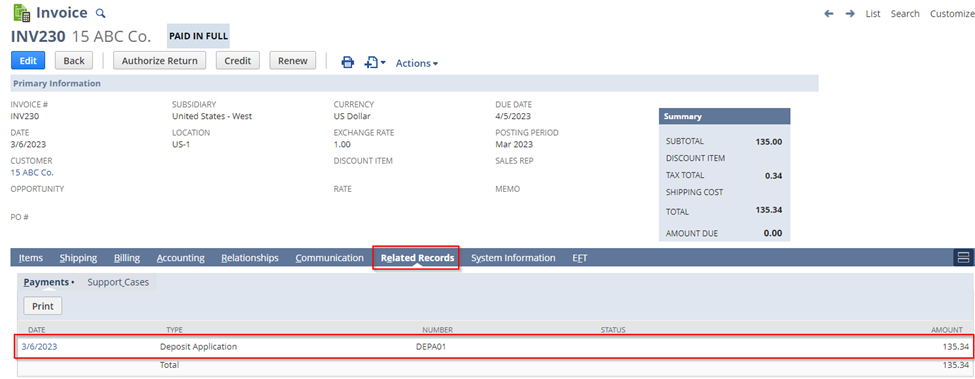
Task: Click the posting period value Mar 2023
Action: (x=514, y=144)
